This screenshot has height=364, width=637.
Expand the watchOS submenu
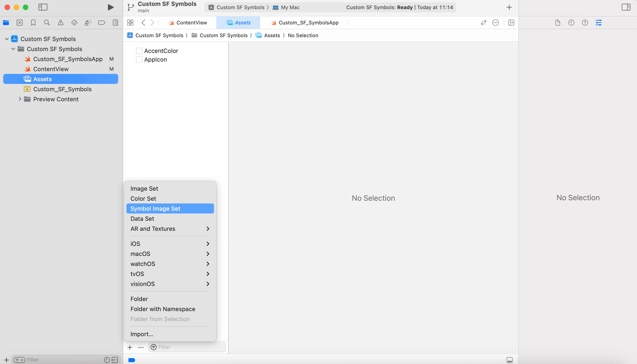pyautogui.click(x=170, y=264)
